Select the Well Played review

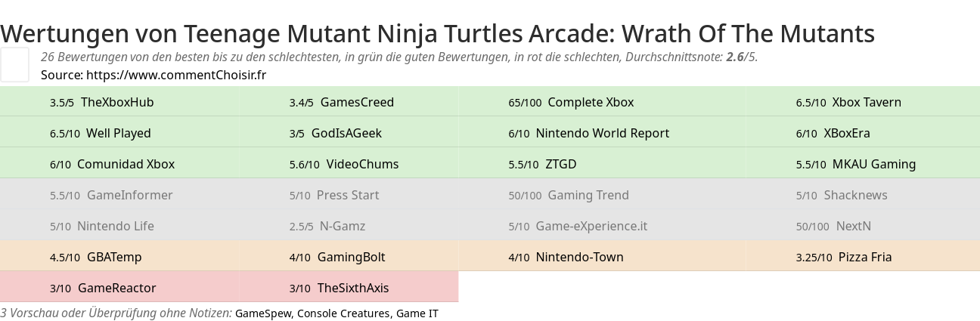[118, 133]
